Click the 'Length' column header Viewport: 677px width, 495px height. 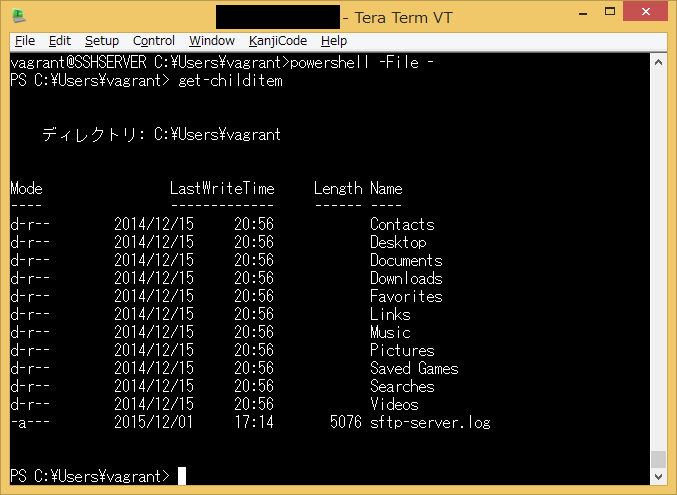(x=338, y=188)
